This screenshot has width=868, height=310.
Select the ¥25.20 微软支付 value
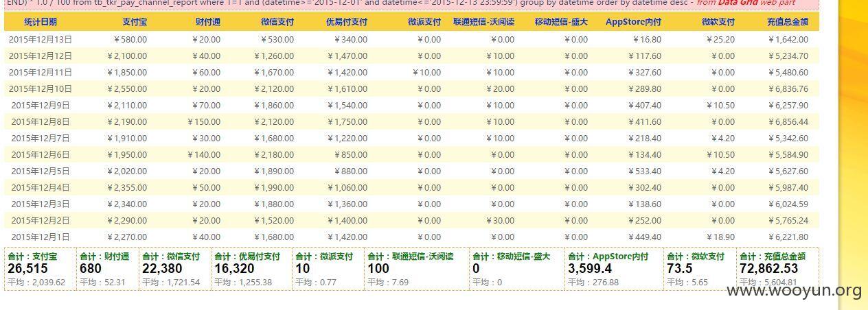click(720, 40)
